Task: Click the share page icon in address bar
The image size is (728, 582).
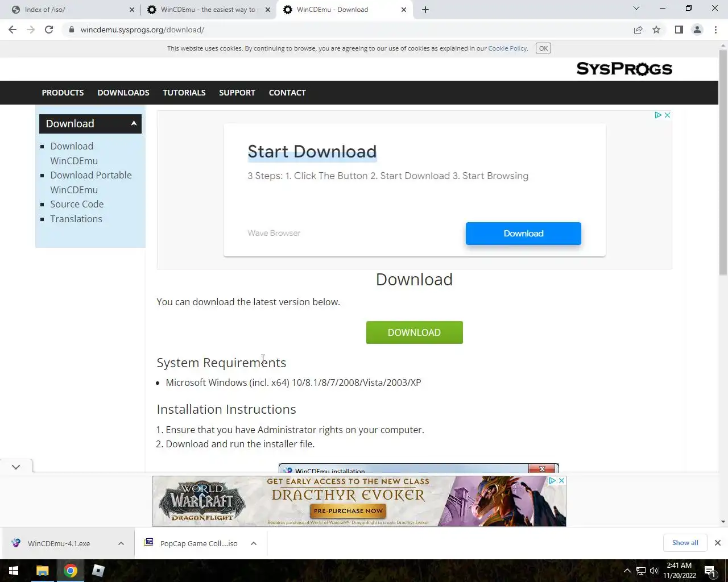Action: click(x=638, y=30)
